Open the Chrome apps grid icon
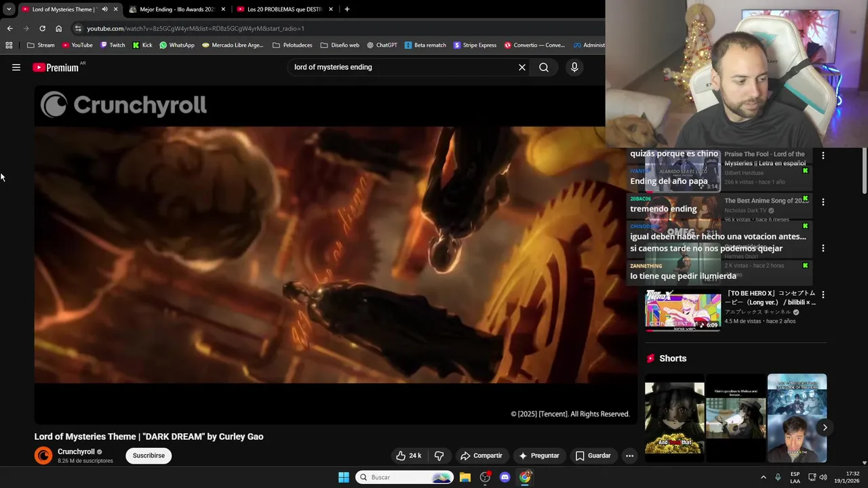The height and width of the screenshot is (488, 868). point(9,45)
